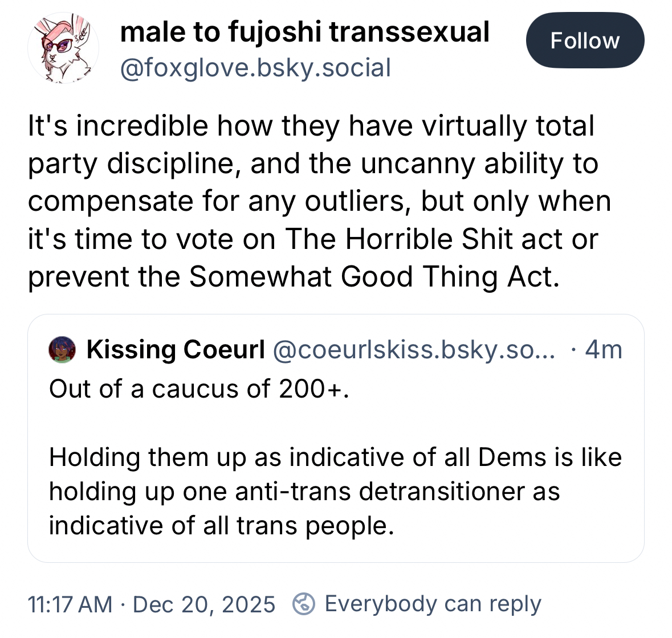Viewport: 672px width, 638px height.
Task: Open the Kissing Coeurl display name
Action: pos(176,349)
